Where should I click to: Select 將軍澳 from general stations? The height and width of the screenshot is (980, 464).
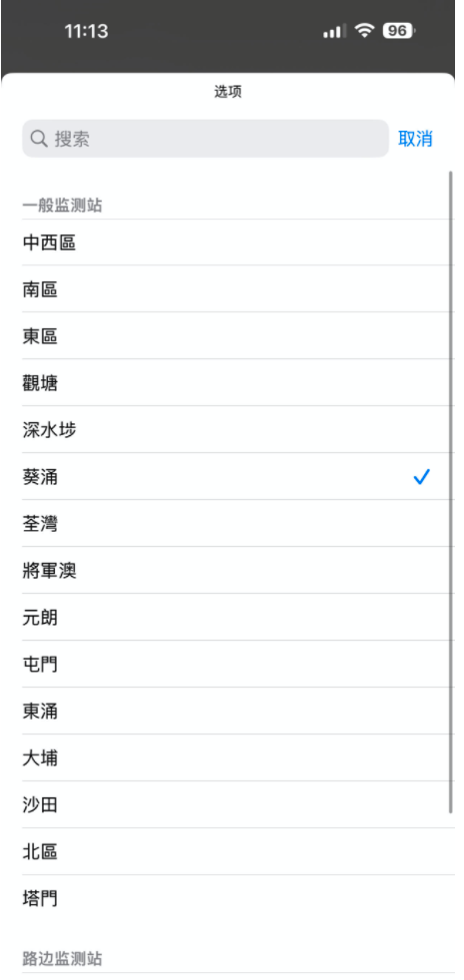(x=238, y=571)
